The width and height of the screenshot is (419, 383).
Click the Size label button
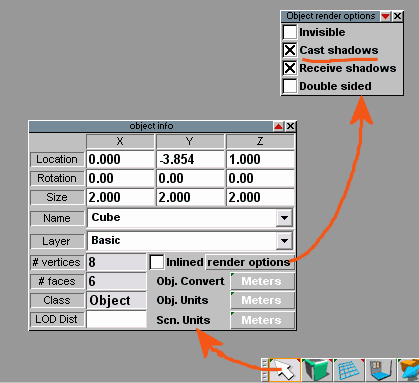pos(57,197)
